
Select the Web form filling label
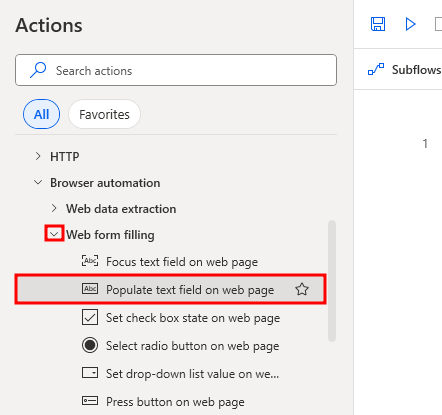[x=110, y=235]
